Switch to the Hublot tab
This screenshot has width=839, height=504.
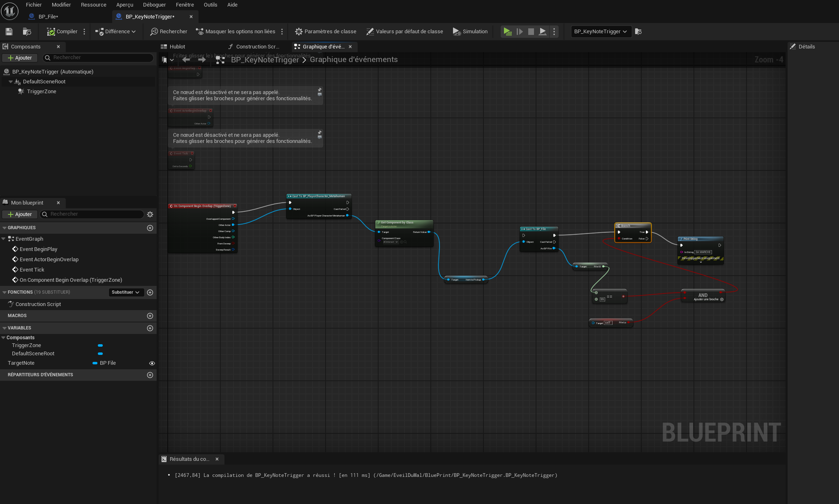(177, 47)
